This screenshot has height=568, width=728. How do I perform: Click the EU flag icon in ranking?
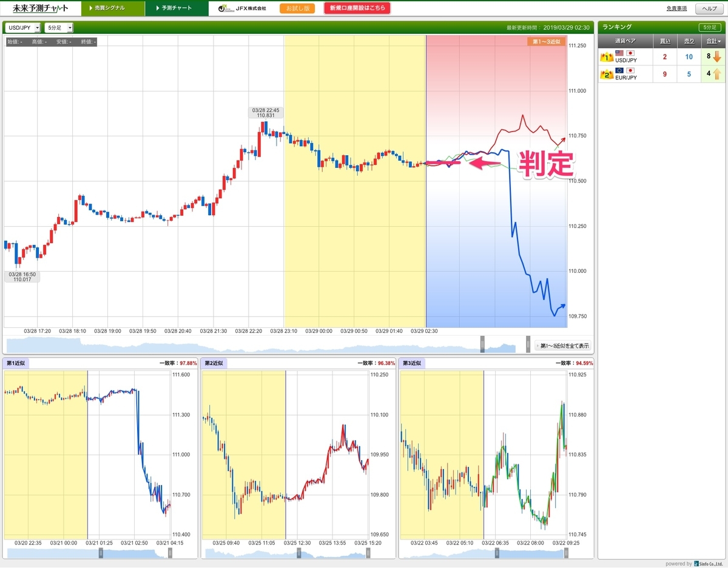(x=619, y=71)
